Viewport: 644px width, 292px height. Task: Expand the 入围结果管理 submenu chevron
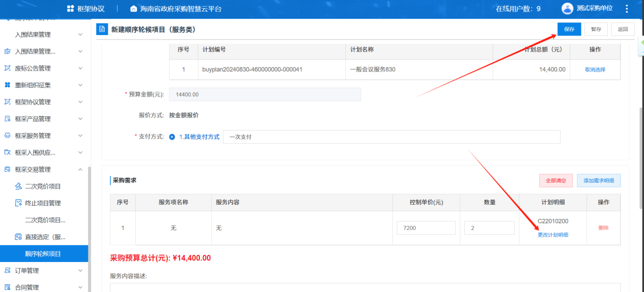[80, 35]
